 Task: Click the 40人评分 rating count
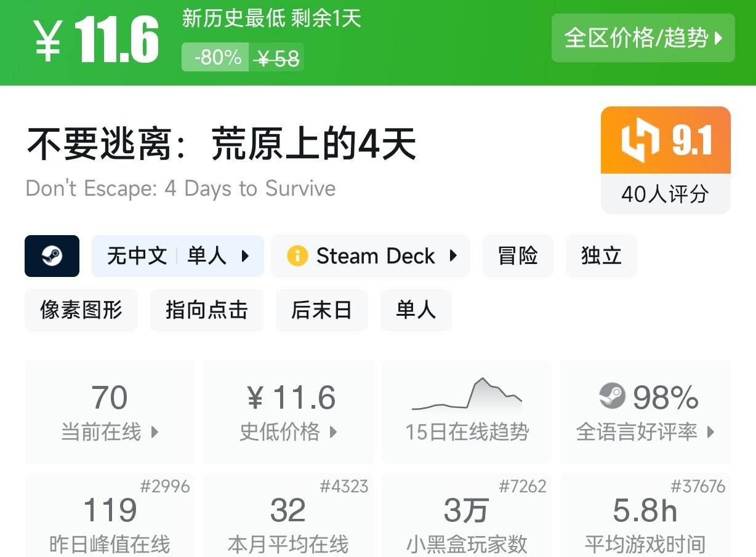click(x=666, y=194)
